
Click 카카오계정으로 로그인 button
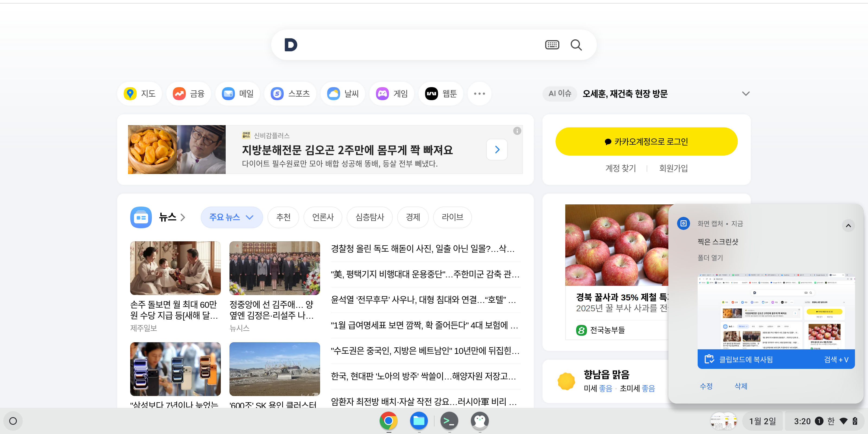(x=646, y=141)
